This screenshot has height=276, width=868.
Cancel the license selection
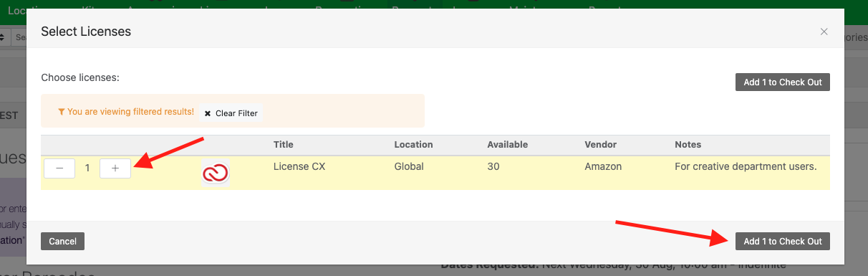[62, 241]
